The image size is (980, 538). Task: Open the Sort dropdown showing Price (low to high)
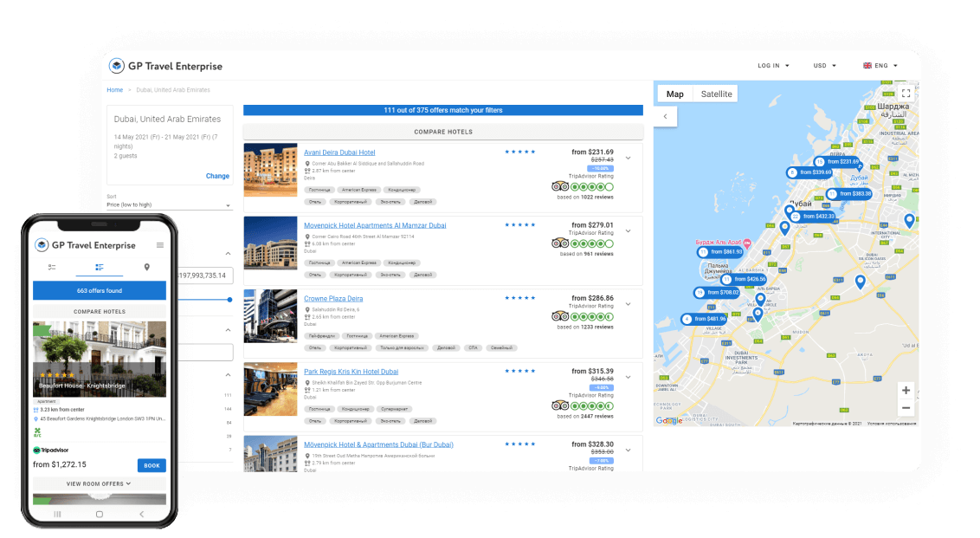pos(170,204)
